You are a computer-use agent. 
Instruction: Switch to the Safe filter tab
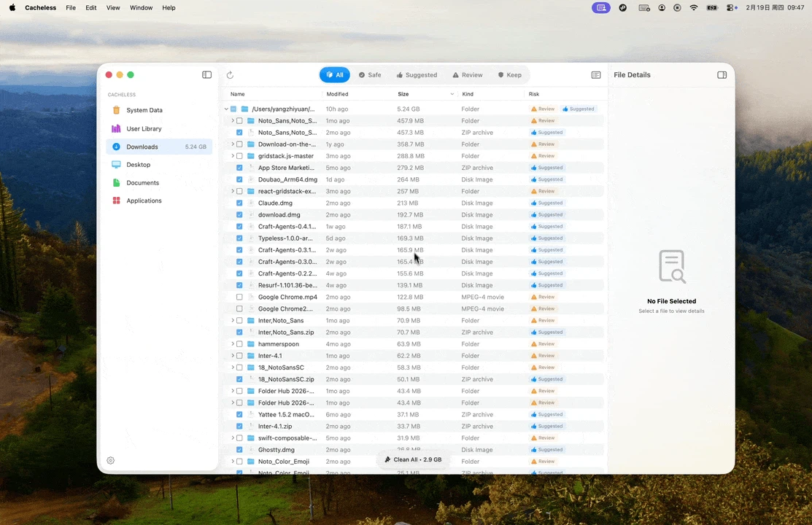click(370, 74)
